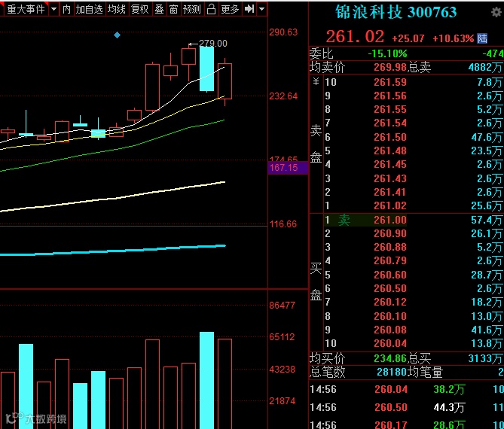
Task: Click the 重大事件 toolbar button
Action: point(26,9)
